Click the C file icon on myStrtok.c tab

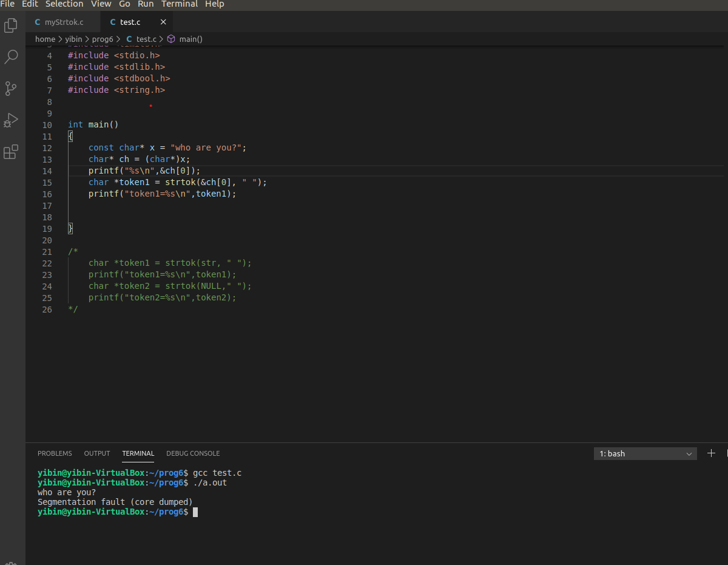coord(38,22)
